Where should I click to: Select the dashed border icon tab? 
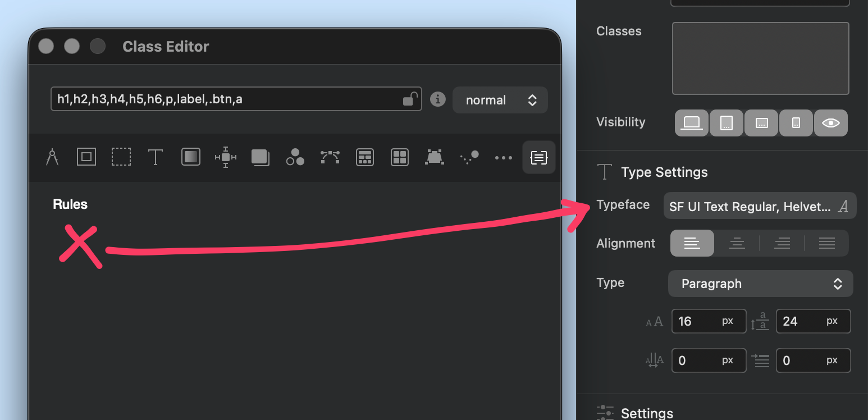[121, 157]
